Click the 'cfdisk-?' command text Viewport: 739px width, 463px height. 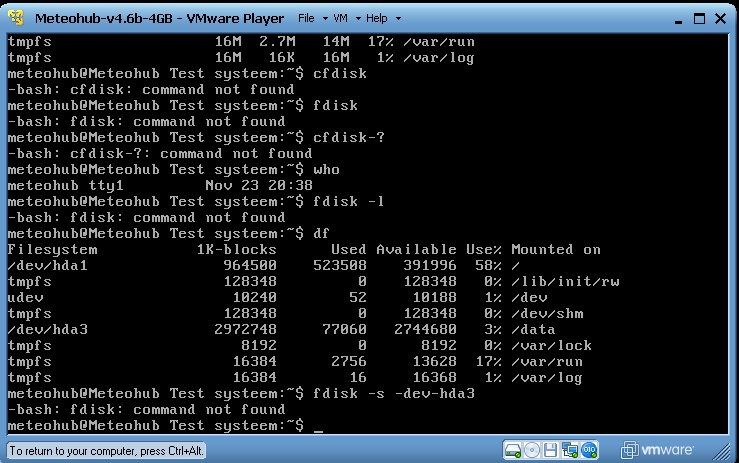pyautogui.click(x=349, y=138)
